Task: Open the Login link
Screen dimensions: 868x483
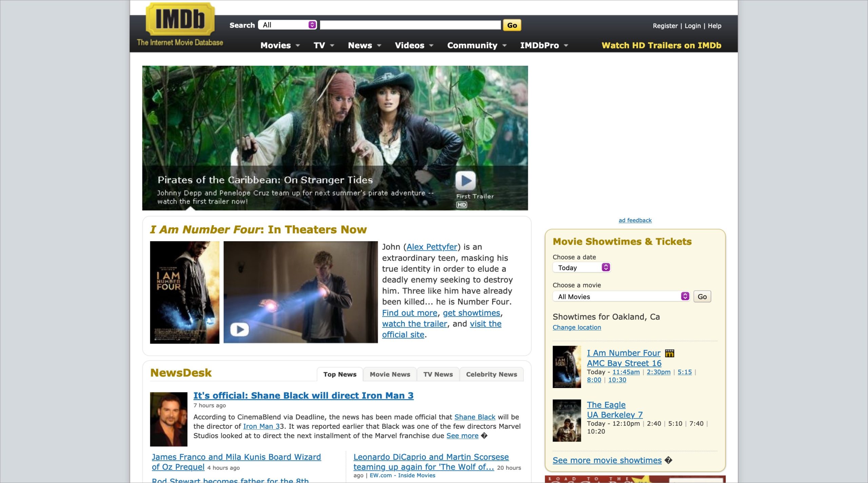Action: point(692,26)
